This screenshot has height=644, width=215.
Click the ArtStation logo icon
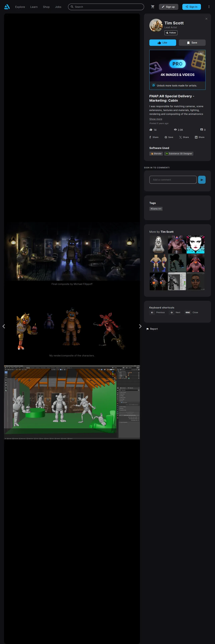point(7,7)
